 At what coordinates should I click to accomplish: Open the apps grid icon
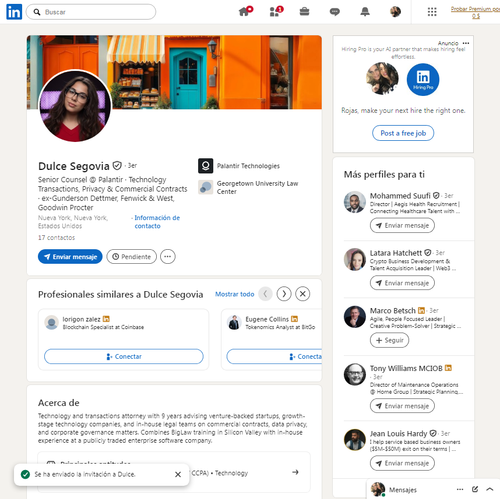[x=432, y=12]
